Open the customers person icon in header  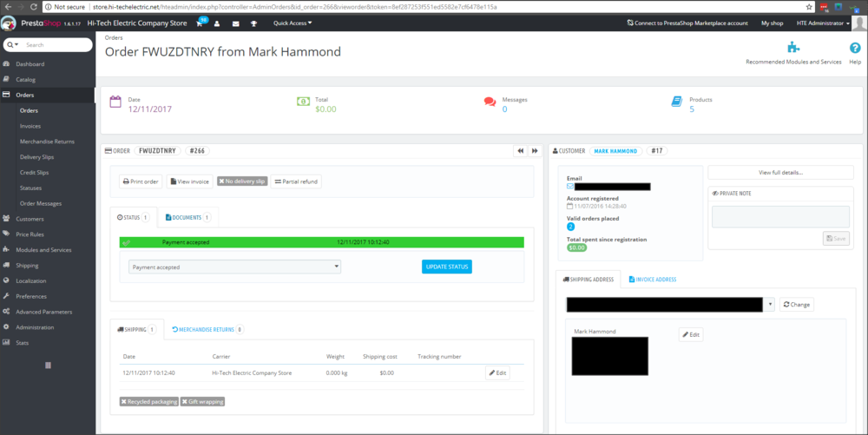click(217, 23)
